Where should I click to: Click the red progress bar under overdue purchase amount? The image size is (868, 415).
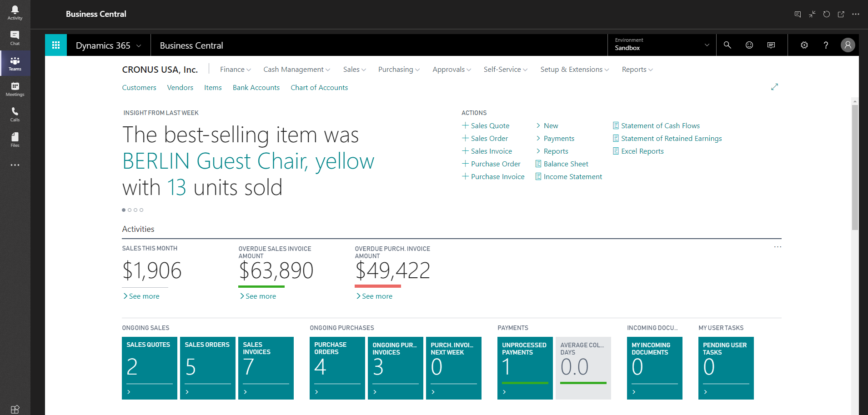(377, 286)
